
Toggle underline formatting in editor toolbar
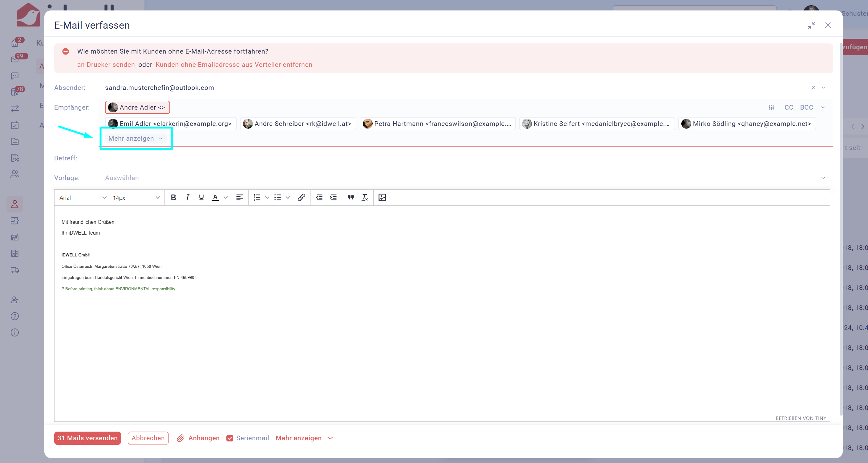(201, 197)
